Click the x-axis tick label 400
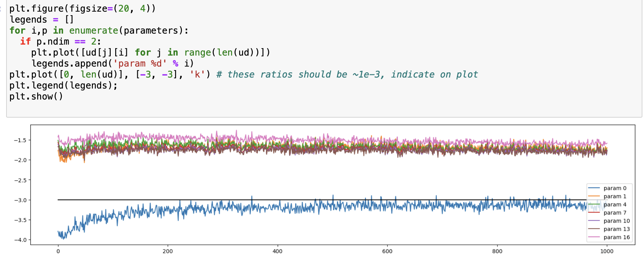Viewport: 644px width, 263px height. (x=277, y=251)
